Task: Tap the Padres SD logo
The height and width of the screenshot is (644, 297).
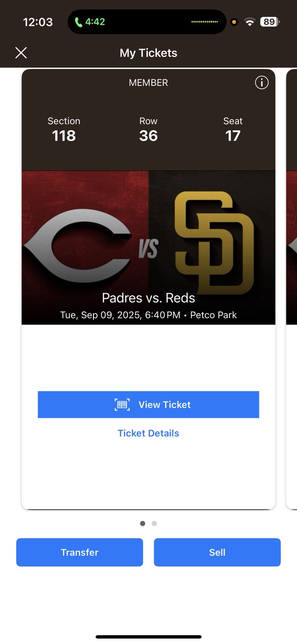Action: pos(214,242)
